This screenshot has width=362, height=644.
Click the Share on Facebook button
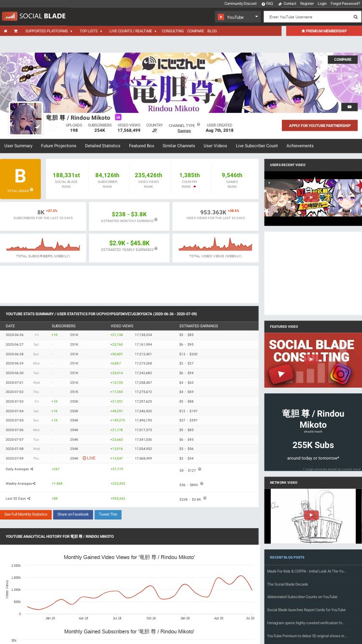pyautogui.click(x=73, y=515)
